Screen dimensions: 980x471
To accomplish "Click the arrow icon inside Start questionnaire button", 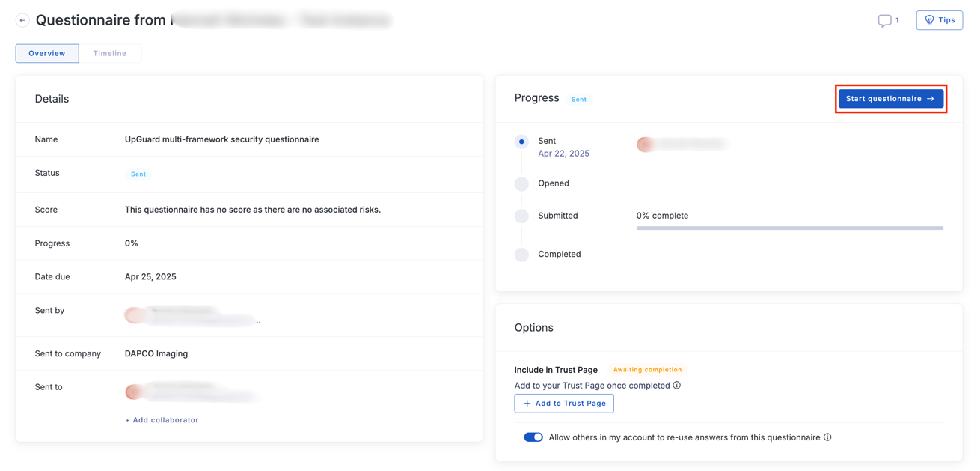I will [929, 98].
